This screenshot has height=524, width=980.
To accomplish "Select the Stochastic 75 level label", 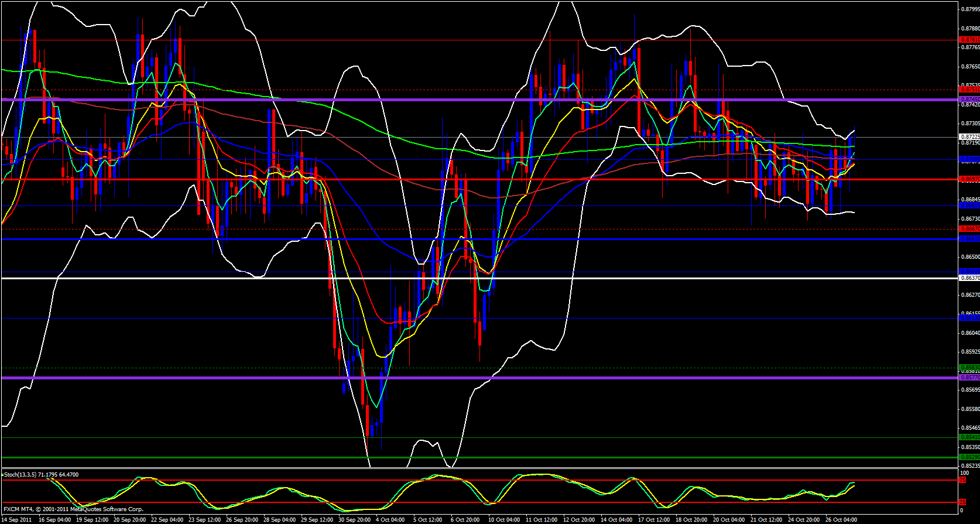I will (962, 480).
